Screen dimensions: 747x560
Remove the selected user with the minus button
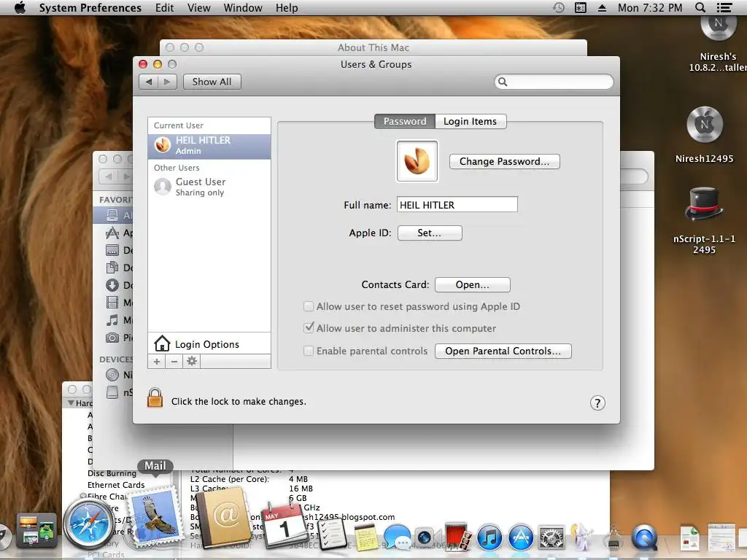(x=174, y=362)
